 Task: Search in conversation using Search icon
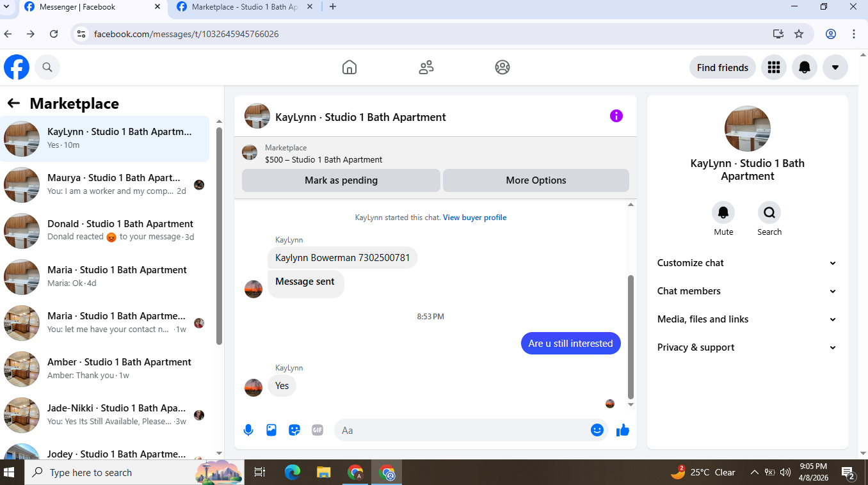coord(769,212)
